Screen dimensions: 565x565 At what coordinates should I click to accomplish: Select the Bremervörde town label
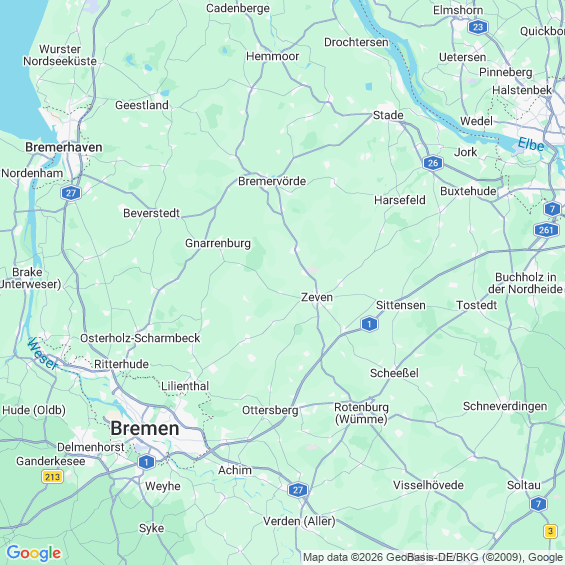pos(272,181)
